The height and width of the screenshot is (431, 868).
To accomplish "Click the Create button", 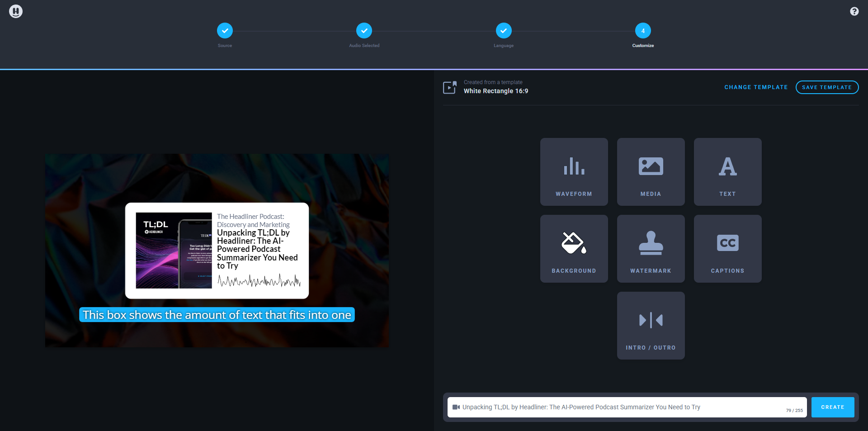I will (x=833, y=407).
